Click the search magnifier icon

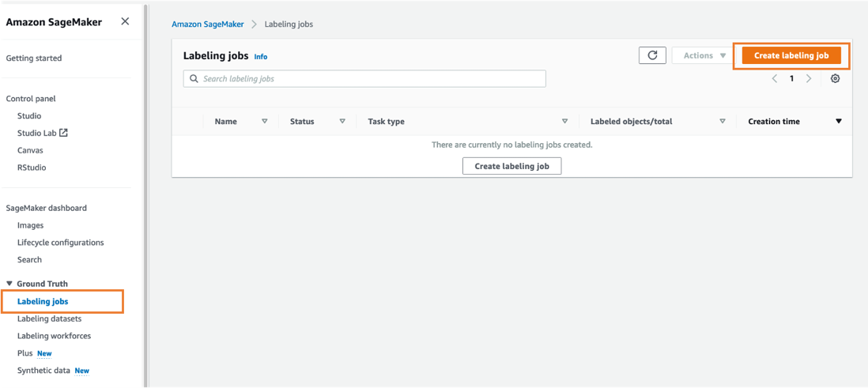tap(193, 79)
